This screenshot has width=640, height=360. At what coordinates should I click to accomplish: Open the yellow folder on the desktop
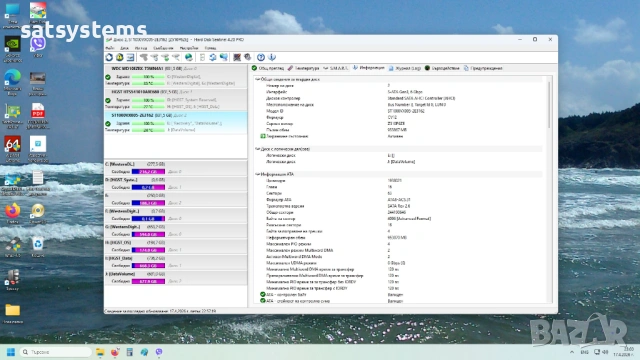coord(13,313)
